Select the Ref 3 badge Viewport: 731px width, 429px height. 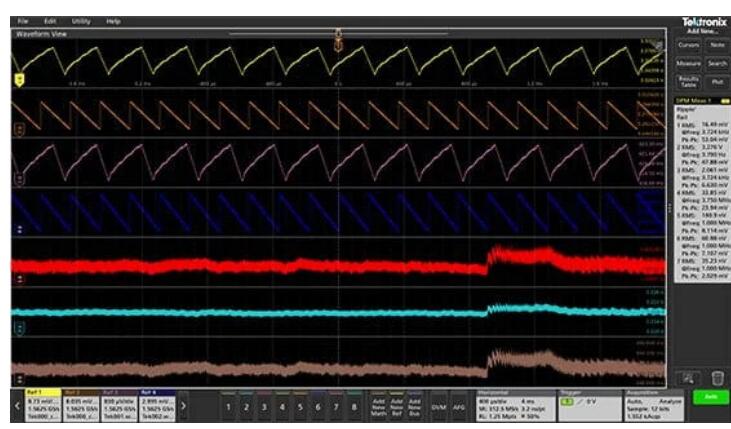coord(119,405)
